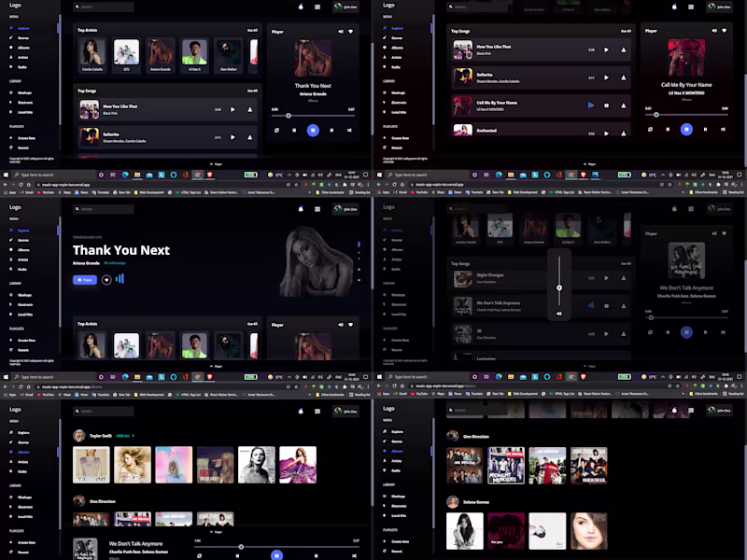Play the song titled 18 by One Direction
Image resolution: width=747 pixels, height=560 pixels.
point(606,334)
